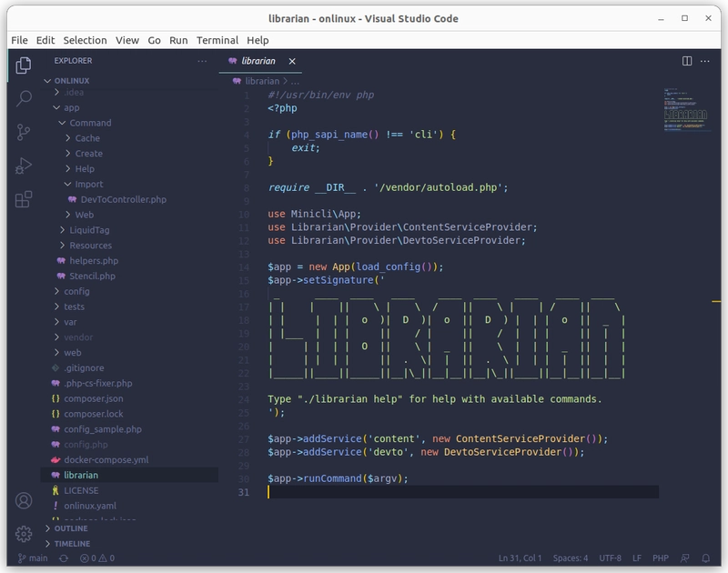This screenshot has width=728, height=573.
Task: Open .php-cs-fixer.php file
Action: tap(98, 383)
